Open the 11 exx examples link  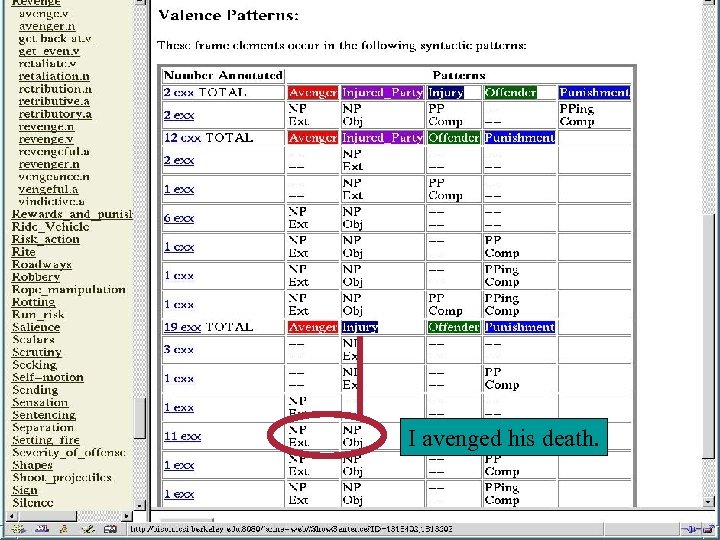[x=182, y=436]
